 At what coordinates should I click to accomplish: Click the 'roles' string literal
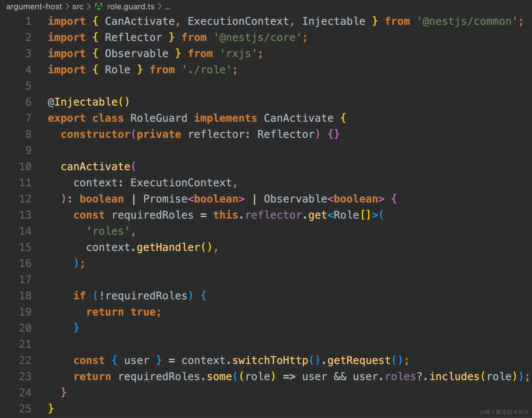pyautogui.click(x=108, y=231)
